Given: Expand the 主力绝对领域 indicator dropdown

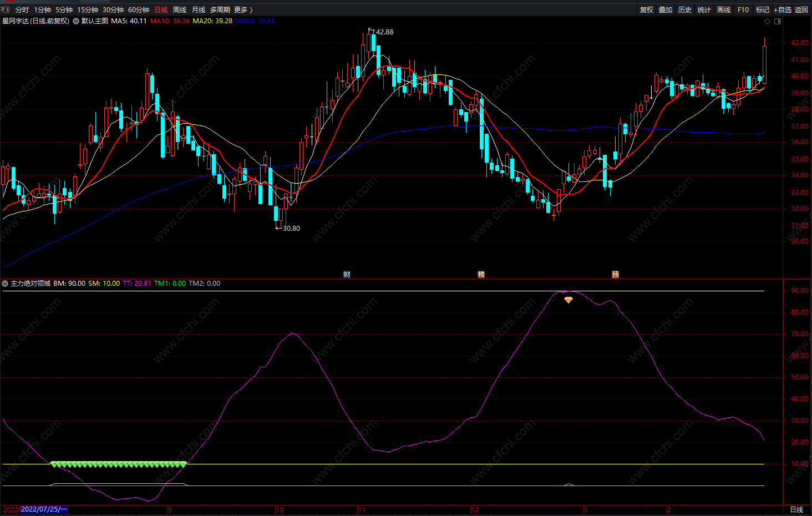Looking at the screenshot, I should click(x=5, y=284).
